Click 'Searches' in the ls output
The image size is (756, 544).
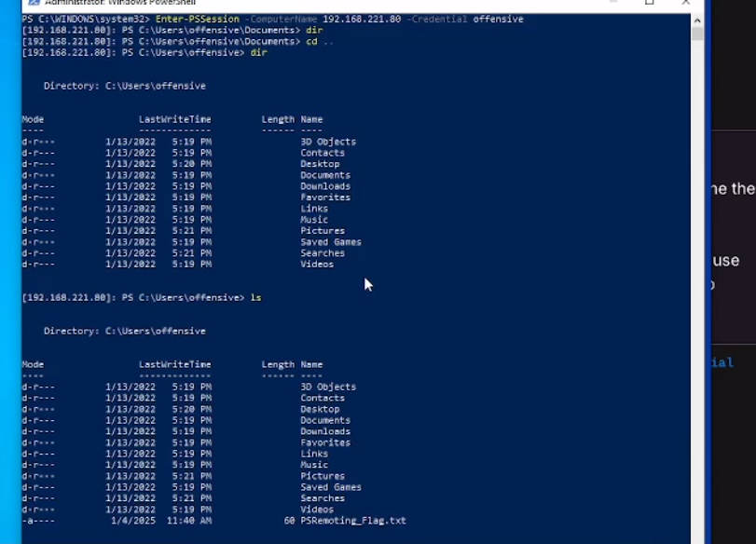(x=323, y=498)
